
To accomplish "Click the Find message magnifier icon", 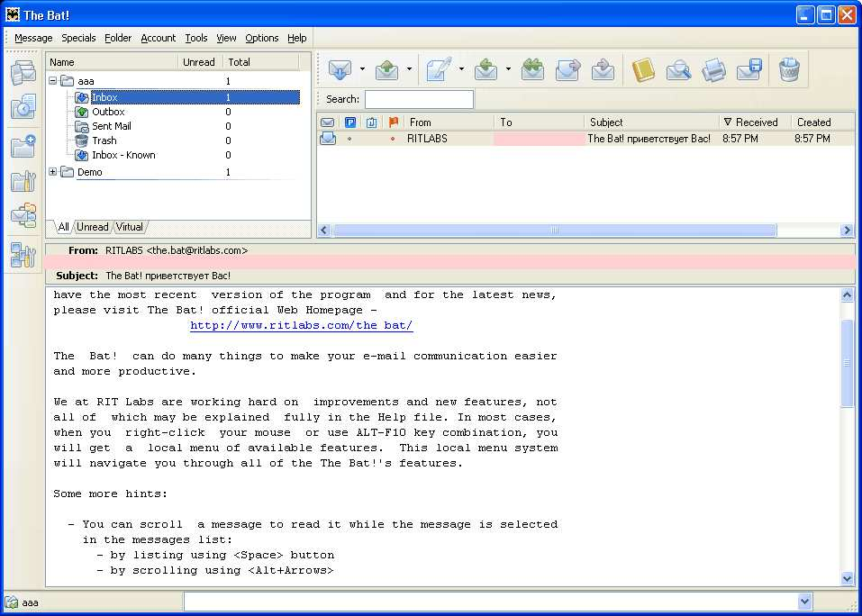I will pyautogui.click(x=678, y=70).
